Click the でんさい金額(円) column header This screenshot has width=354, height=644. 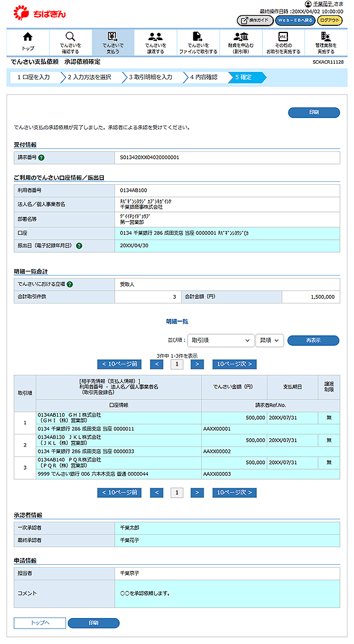(234, 387)
